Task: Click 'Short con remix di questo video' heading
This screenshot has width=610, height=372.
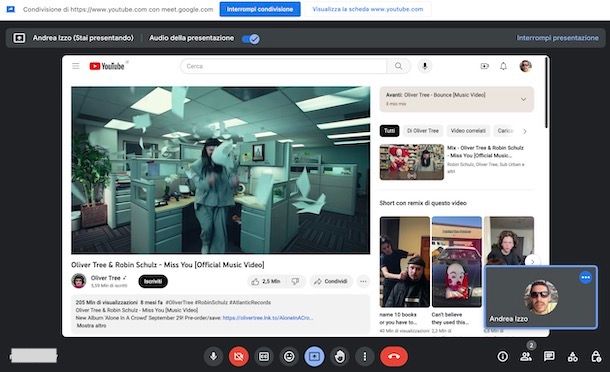Action: click(423, 203)
